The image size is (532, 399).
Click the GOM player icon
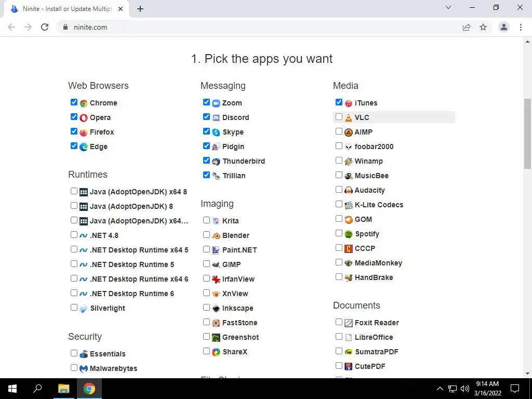(x=349, y=220)
